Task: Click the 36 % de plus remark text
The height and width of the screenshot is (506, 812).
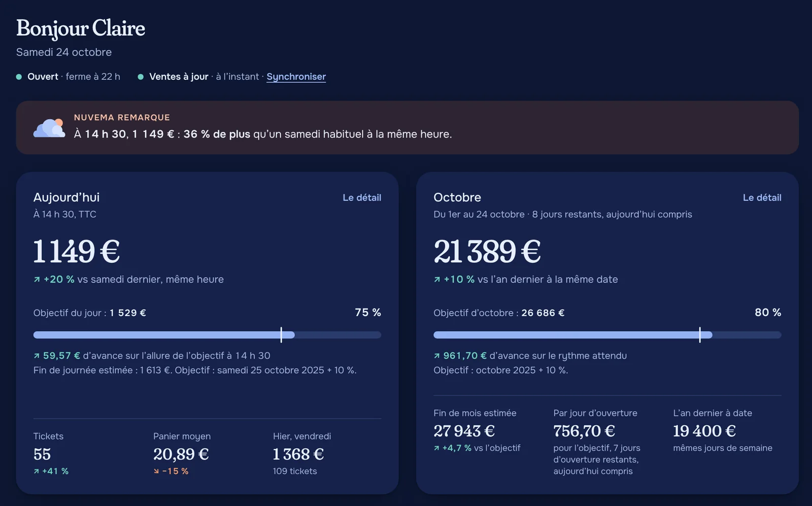Action: pyautogui.click(x=217, y=134)
